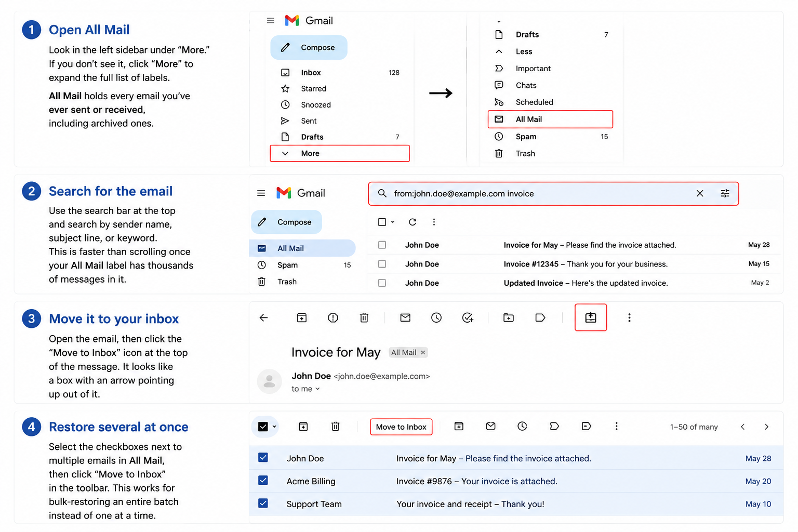Open the Starred label in step 1's sidebar
Image resolution: width=798 pixels, height=532 pixels.
(340, 89)
